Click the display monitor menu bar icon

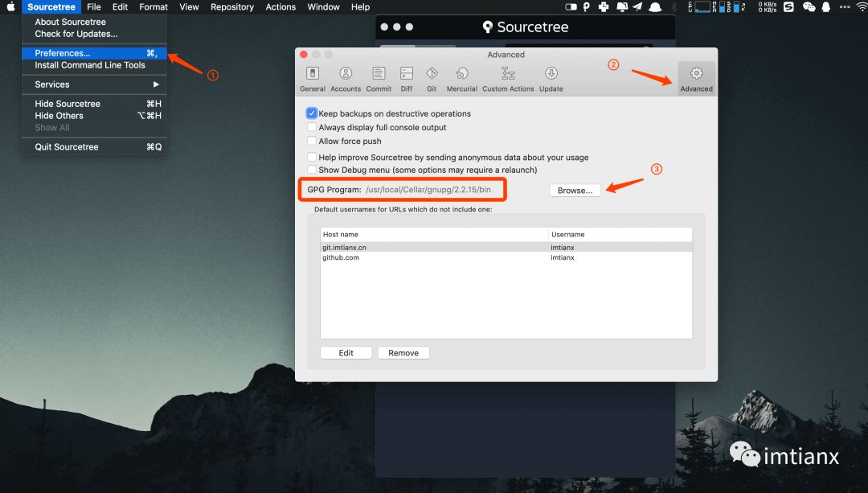coord(621,6)
